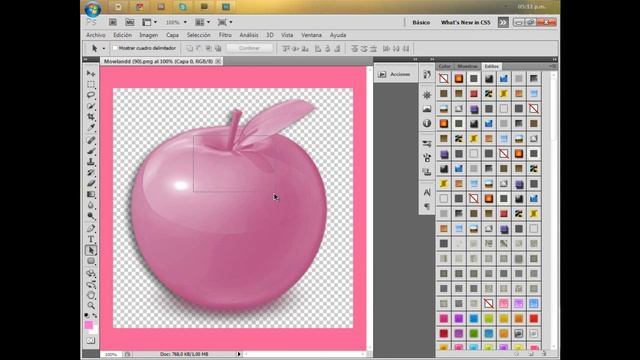
Task: Select the Gradient tool
Action: click(91, 195)
